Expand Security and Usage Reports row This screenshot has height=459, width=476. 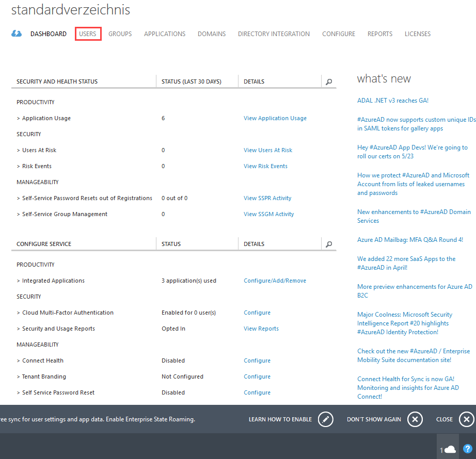[19, 329]
